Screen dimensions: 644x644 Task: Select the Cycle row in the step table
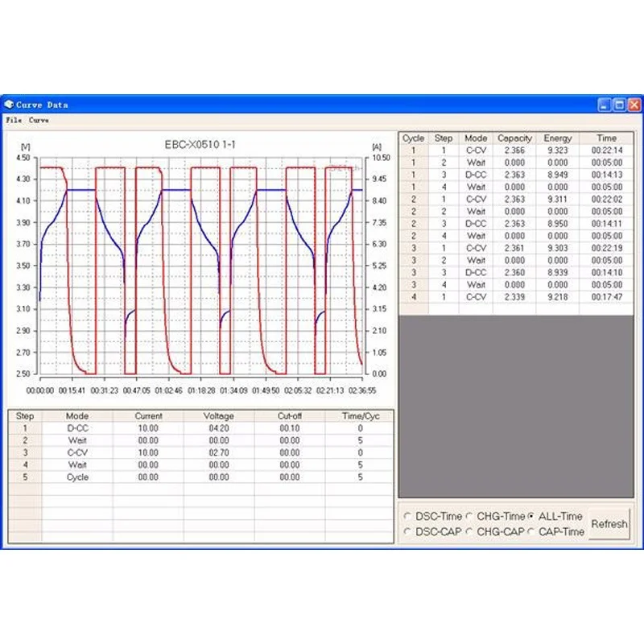tap(77, 477)
